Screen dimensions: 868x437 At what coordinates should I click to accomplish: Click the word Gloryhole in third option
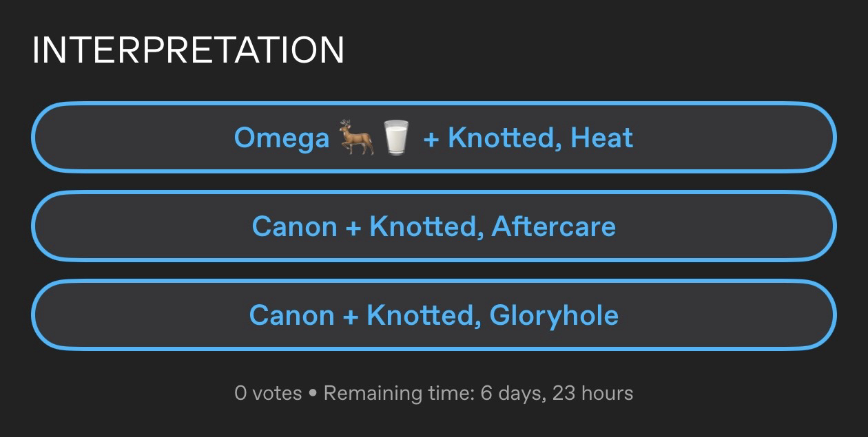point(554,315)
